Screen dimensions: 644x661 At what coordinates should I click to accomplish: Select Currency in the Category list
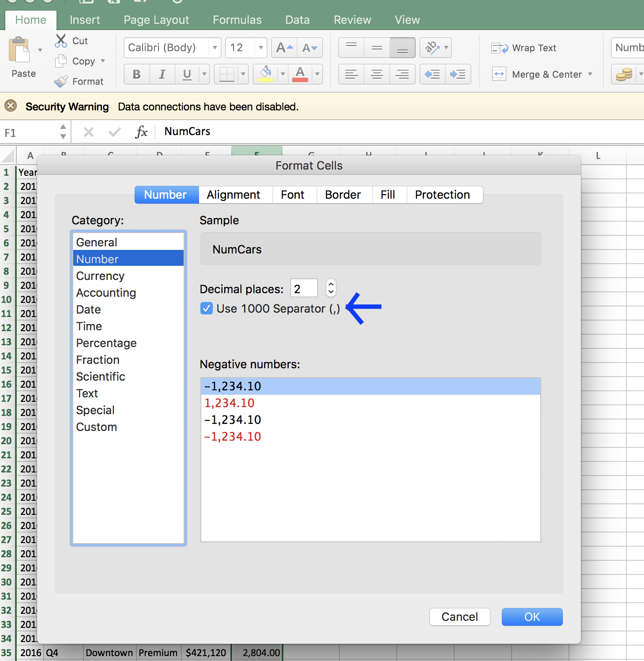coord(100,276)
